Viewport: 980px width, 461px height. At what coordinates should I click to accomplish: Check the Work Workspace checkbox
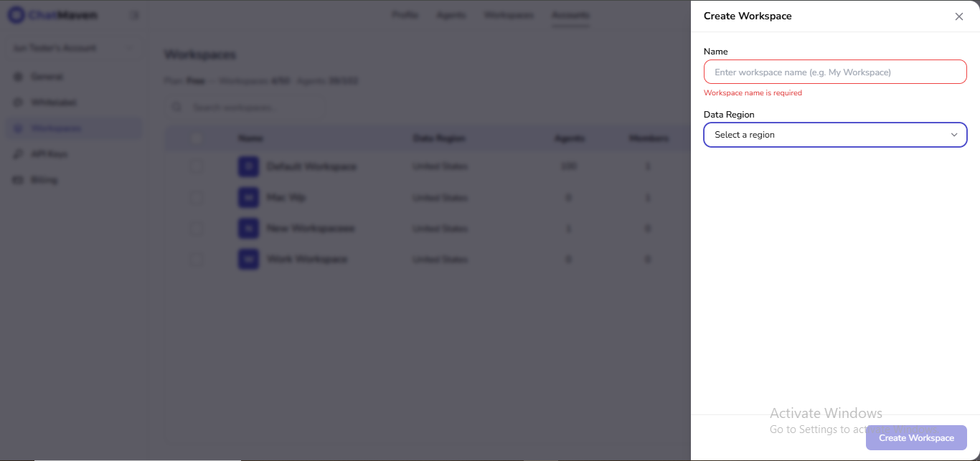[x=197, y=259]
